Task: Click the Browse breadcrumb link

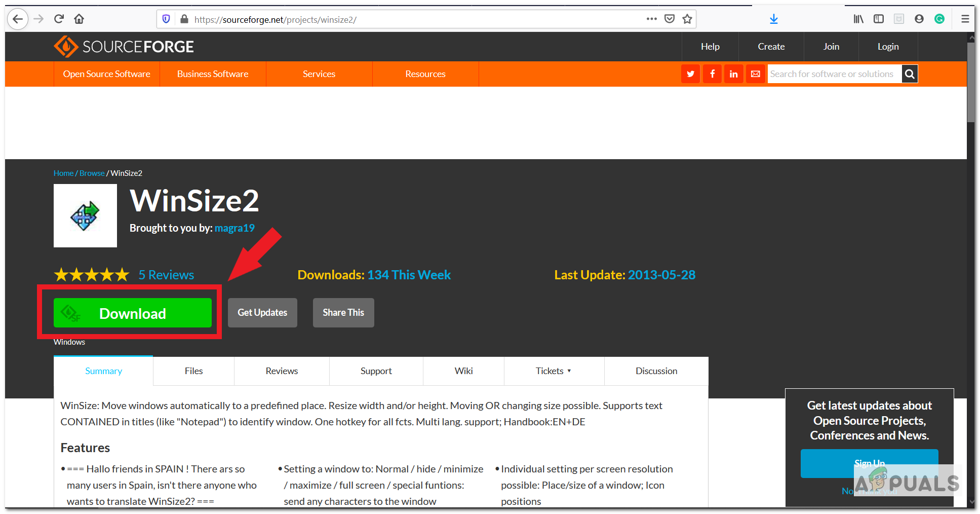Action: pos(92,173)
